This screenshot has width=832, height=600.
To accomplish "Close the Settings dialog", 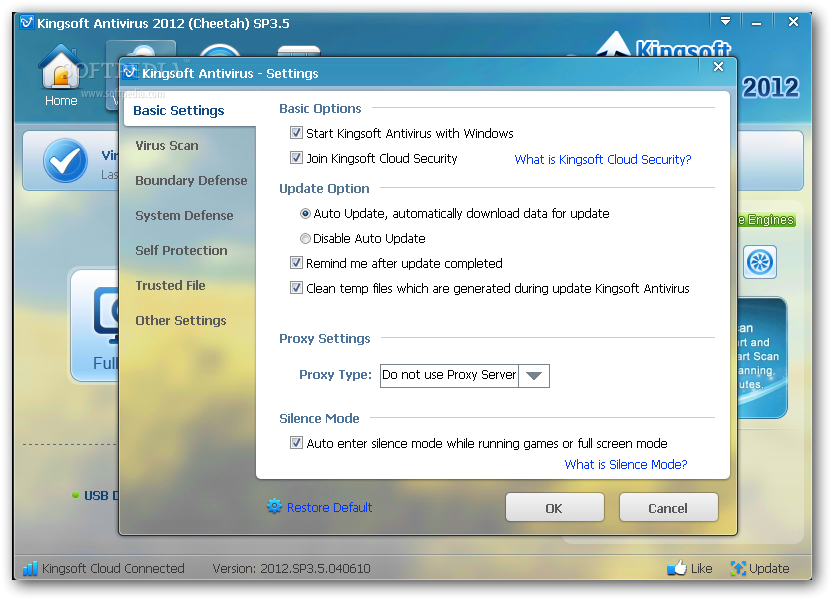I will (718, 67).
